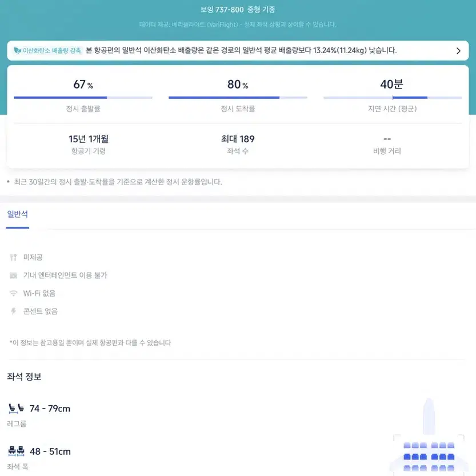
Task: Click the legroom seat pitch icon
Action: point(16,409)
